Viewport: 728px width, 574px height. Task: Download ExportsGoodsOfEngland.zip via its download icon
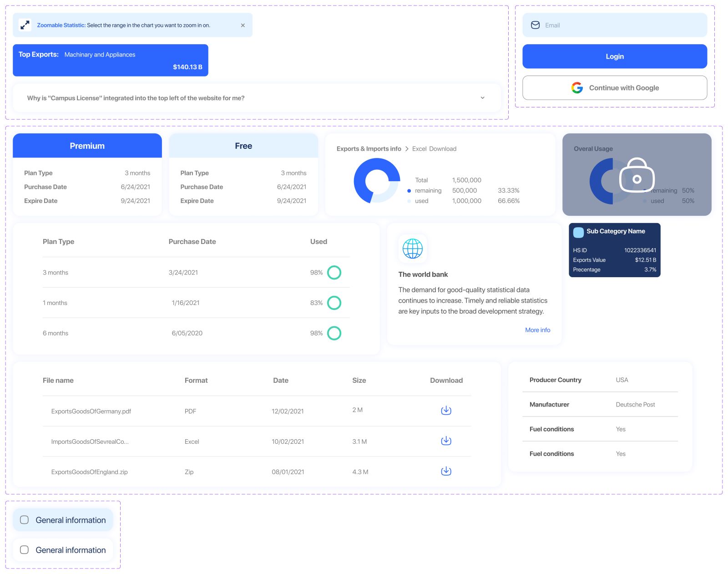pyautogui.click(x=446, y=471)
